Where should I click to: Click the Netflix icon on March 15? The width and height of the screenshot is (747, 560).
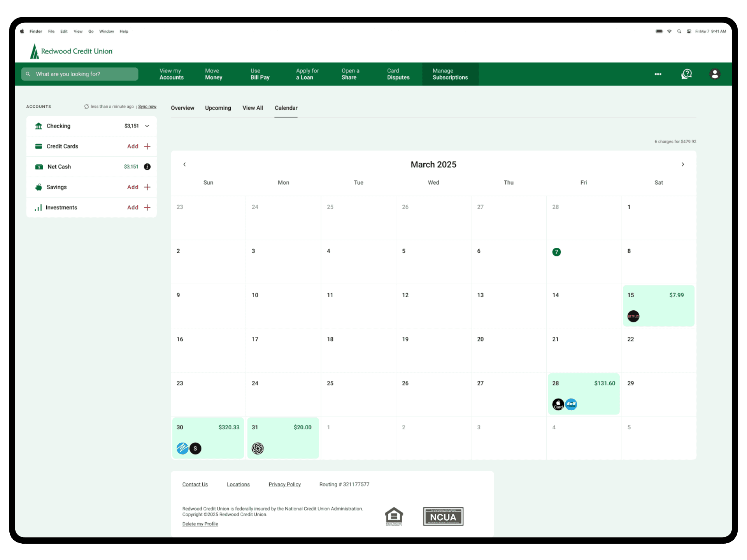tap(633, 316)
